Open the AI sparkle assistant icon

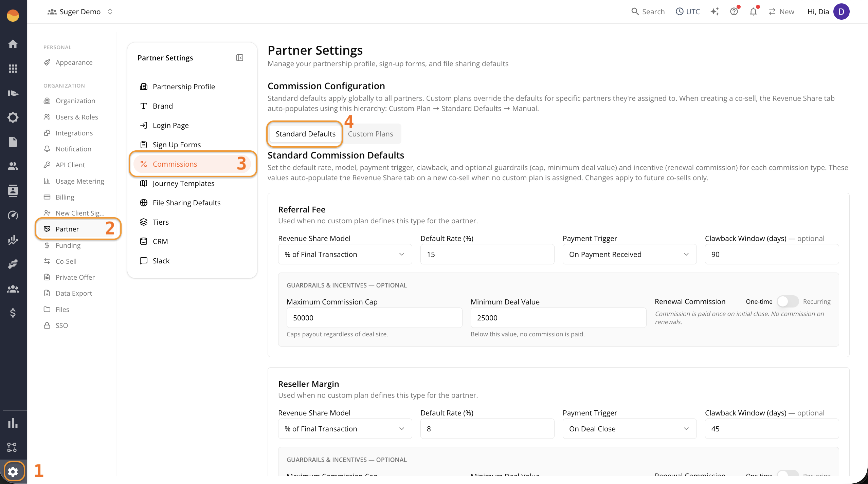(715, 12)
